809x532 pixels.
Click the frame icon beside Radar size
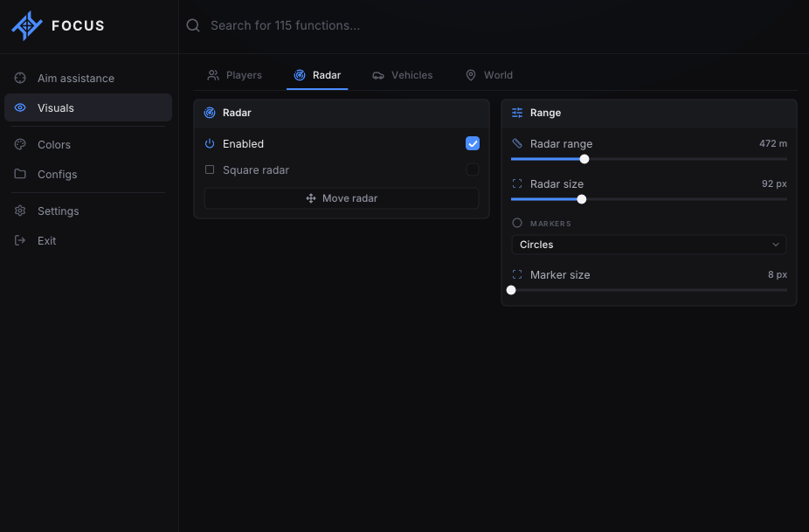[x=517, y=183]
